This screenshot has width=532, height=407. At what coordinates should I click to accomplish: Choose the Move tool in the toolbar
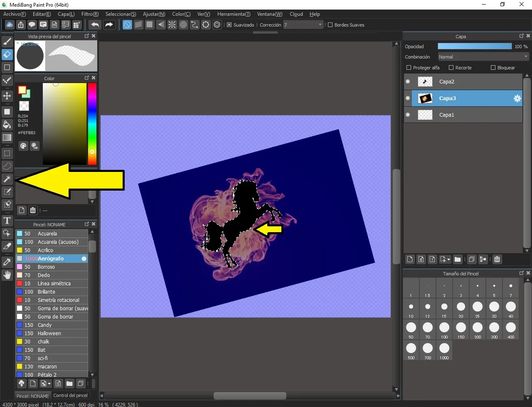point(7,96)
